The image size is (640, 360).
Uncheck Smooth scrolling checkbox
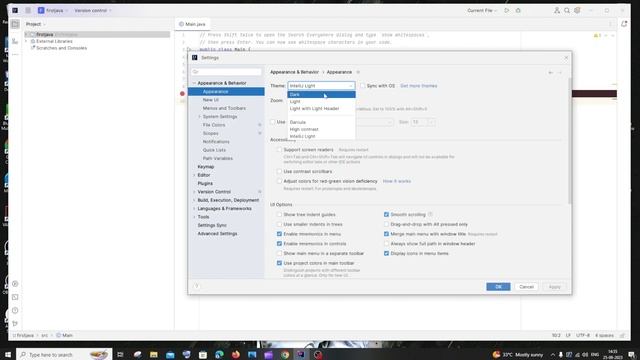pyautogui.click(x=386, y=214)
